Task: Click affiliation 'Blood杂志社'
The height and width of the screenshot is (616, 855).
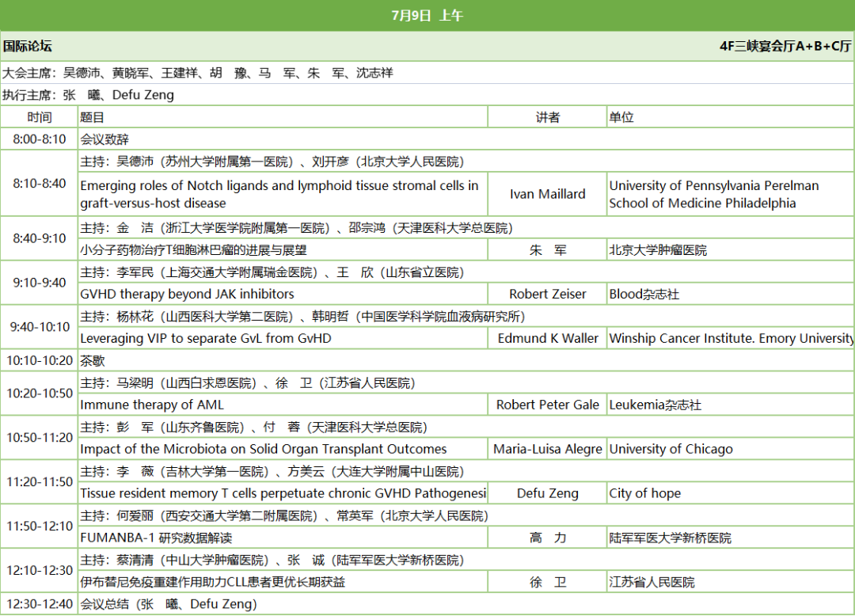Action: point(731,294)
